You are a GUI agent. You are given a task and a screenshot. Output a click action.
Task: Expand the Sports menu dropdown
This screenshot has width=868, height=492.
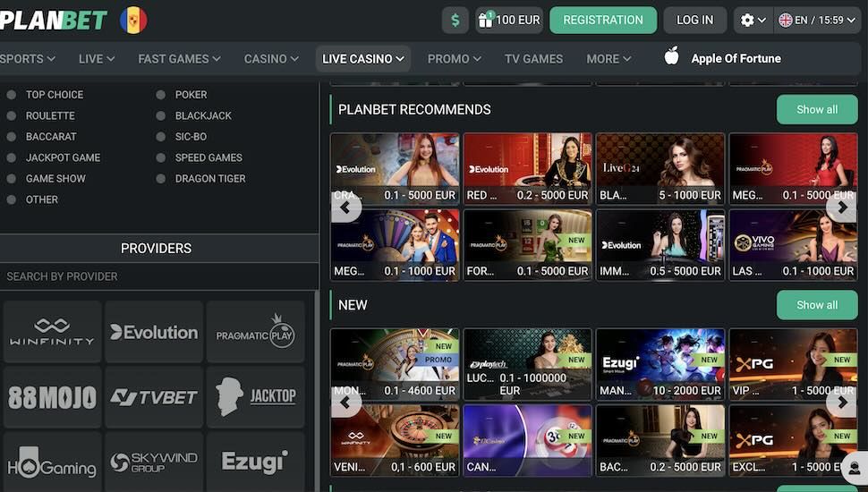coord(27,59)
